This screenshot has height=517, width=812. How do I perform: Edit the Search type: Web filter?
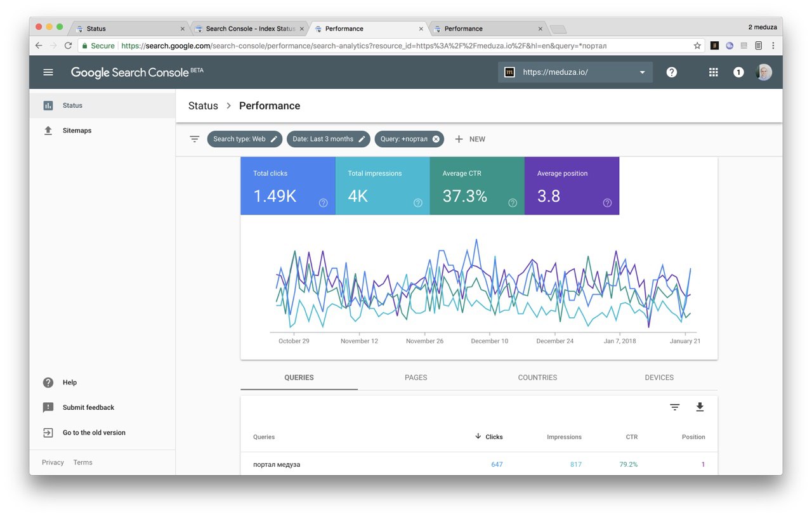[244, 139]
